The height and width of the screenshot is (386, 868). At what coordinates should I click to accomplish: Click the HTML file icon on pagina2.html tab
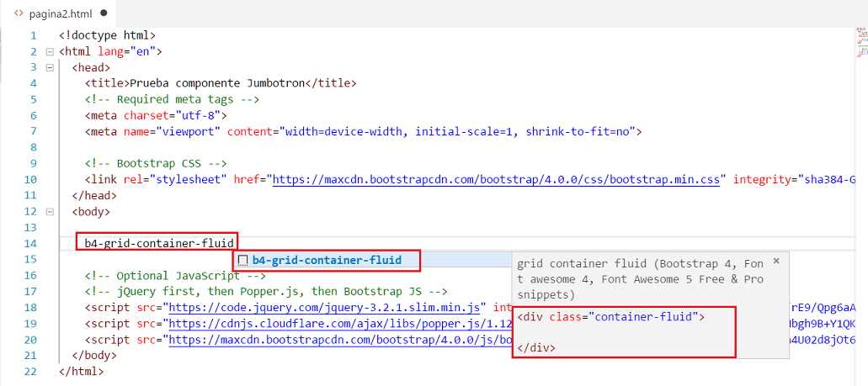click(x=19, y=13)
